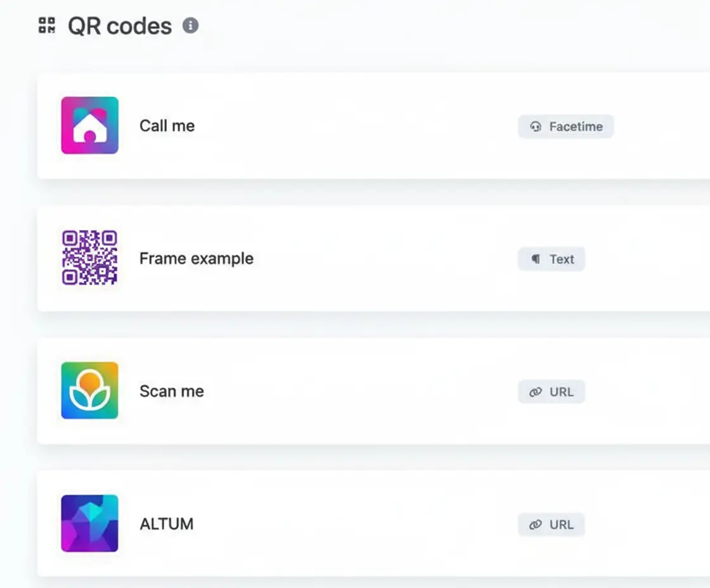Click the Scan me title text
Screen dimensions: 710x588
click(x=171, y=391)
